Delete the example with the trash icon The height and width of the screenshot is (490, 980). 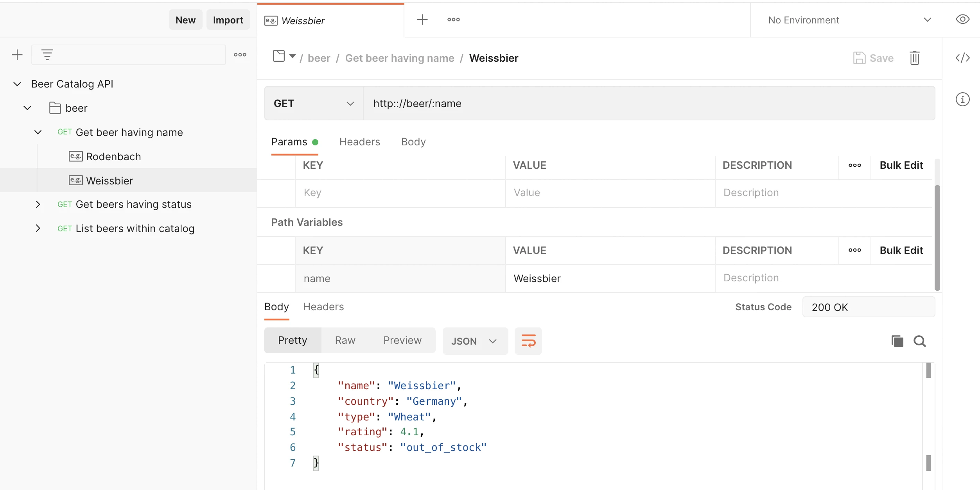(x=914, y=58)
